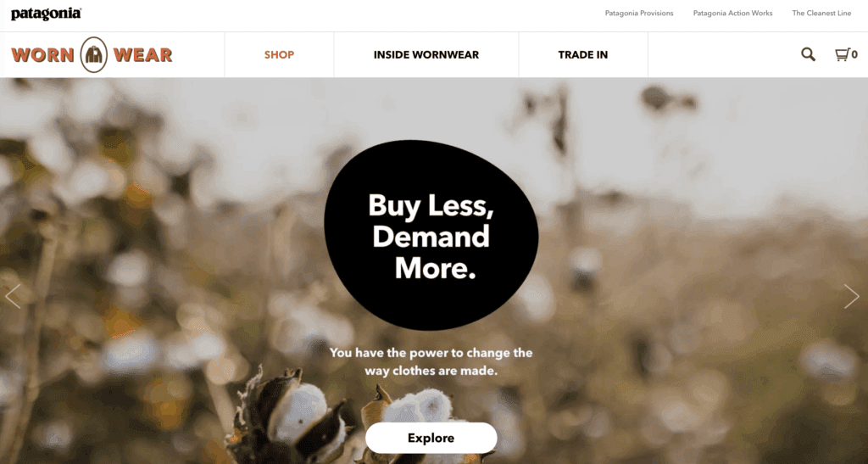Click the Explore button
Image resolution: width=868 pixels, height=464 pixels.
coord(431,438)
